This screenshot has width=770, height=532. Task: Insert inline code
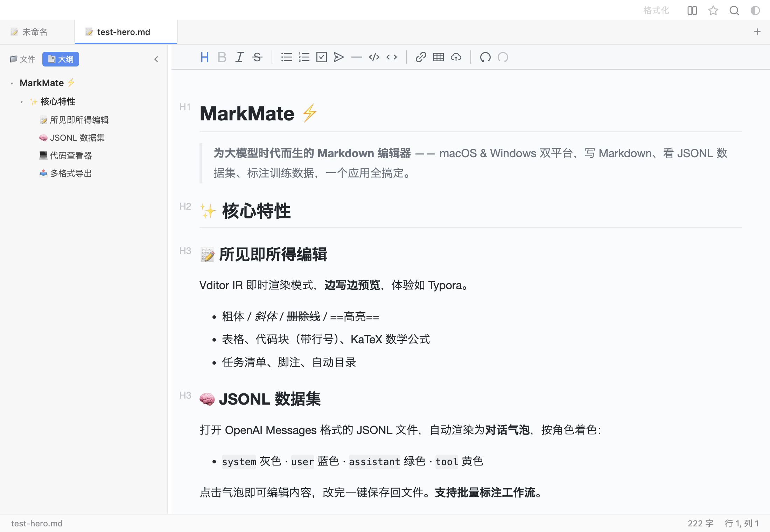pyautogui.click(x=392, y=57)
